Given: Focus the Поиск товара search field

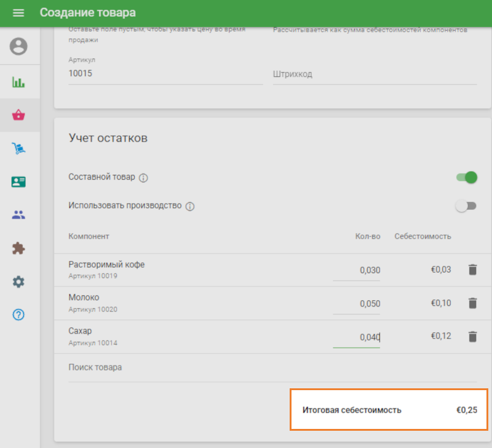Looking at the screenshot, I should [272, 367].
